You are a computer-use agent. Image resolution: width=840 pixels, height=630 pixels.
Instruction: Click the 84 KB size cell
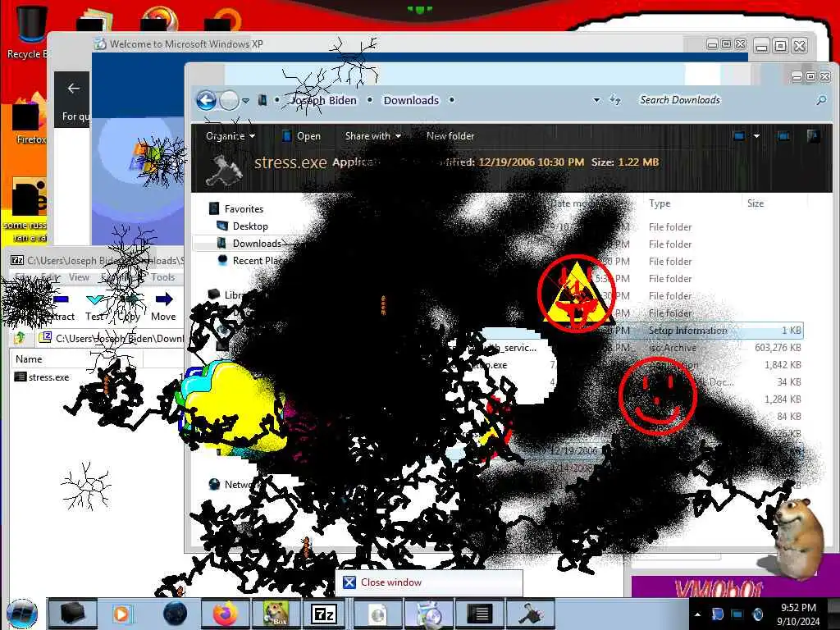pyautogui.click(x=788, y=416)
